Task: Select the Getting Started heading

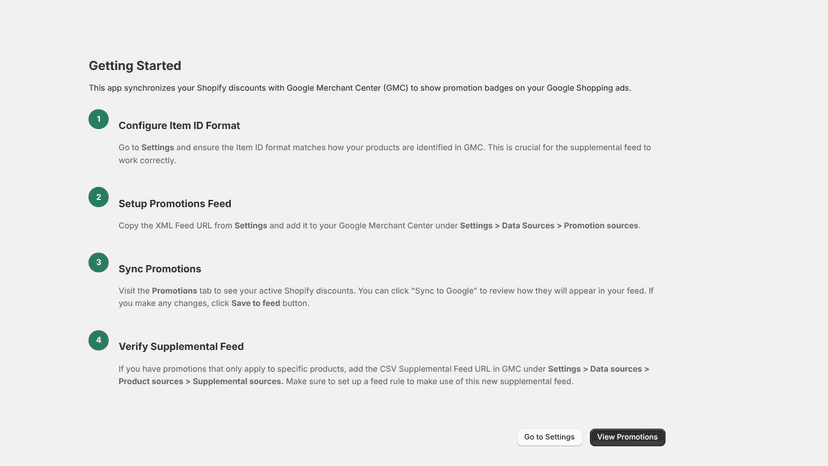Action: pyautogui.click(x=135, y=66)
